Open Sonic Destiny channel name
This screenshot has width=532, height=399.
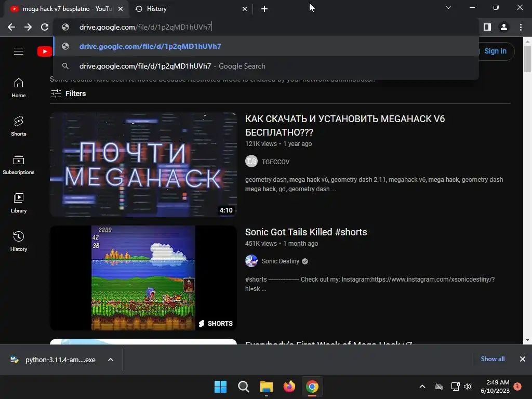(x=280, y=261)
